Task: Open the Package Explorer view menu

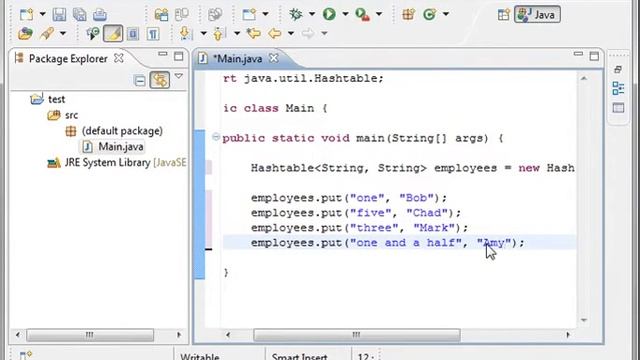Action: tap(179, 76)
